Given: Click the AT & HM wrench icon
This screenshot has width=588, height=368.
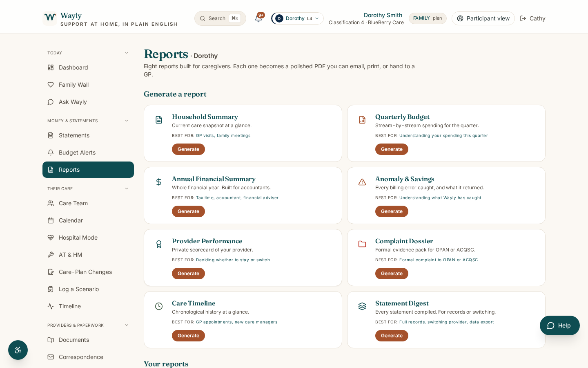Looking at the screenshot, I should (51, 255).
